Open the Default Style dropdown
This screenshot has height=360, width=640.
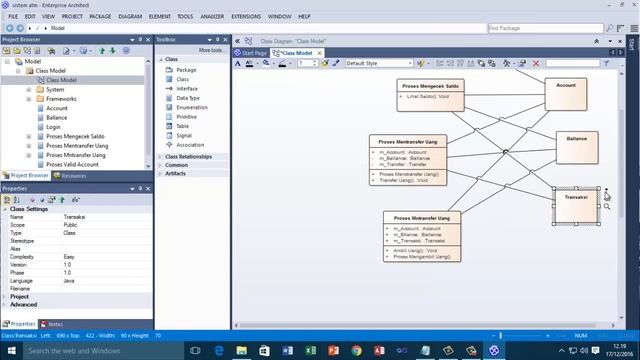410,63
